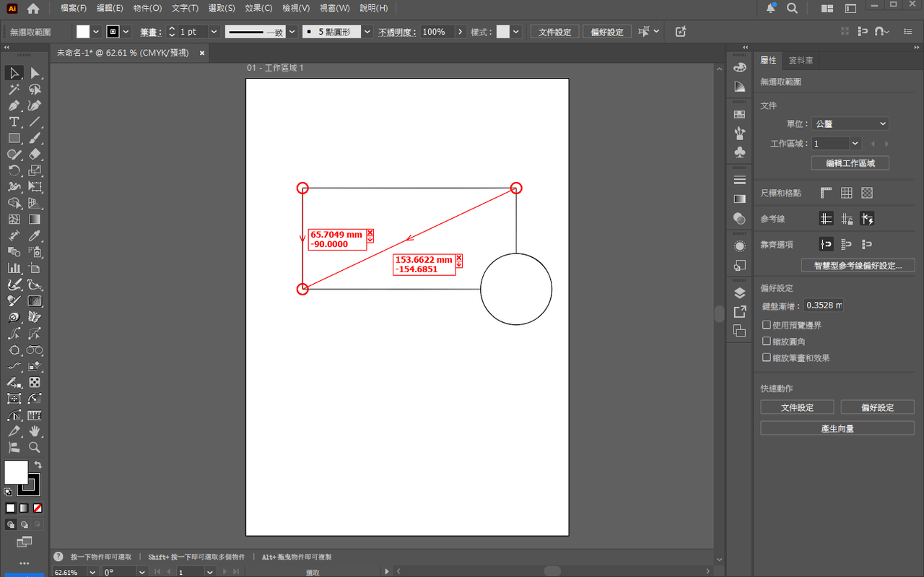Open the 效果(C) menu
This screenshot has width=924, height=577.
(258, 8)
